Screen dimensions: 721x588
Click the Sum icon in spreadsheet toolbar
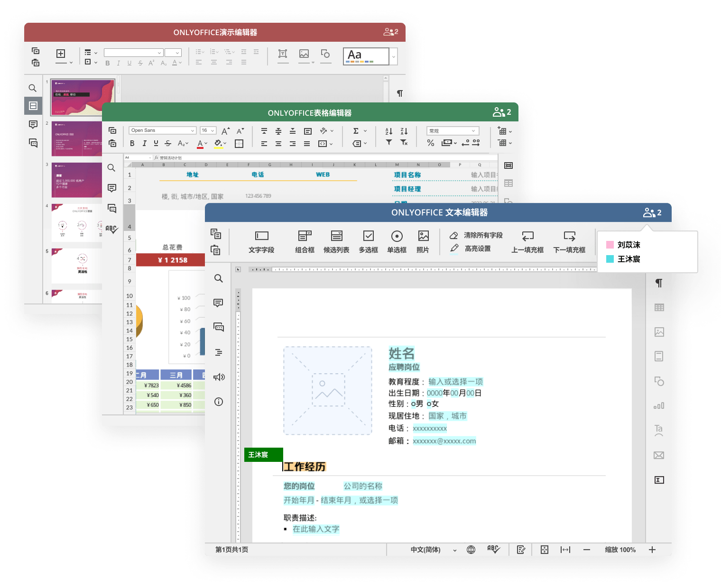click(356, 131)
